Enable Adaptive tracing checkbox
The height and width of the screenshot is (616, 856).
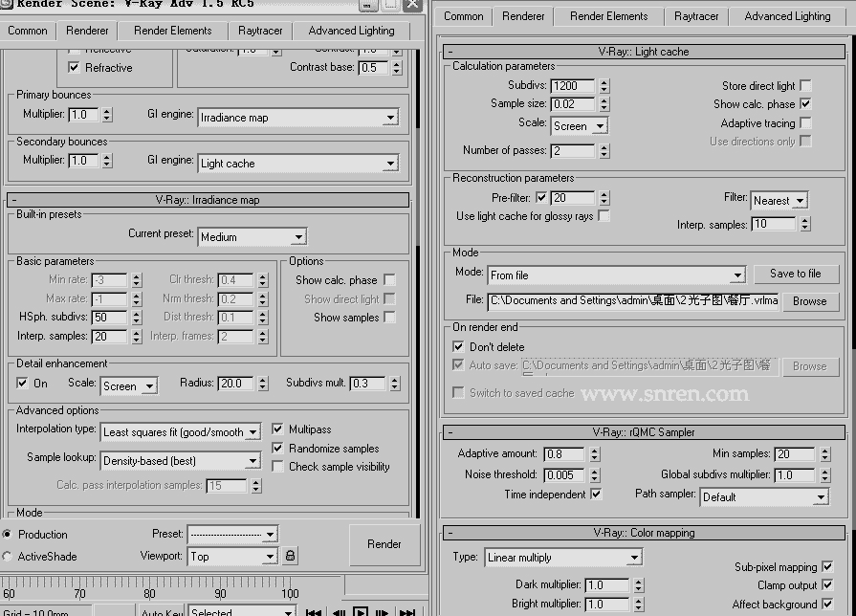tap(805, 122)
